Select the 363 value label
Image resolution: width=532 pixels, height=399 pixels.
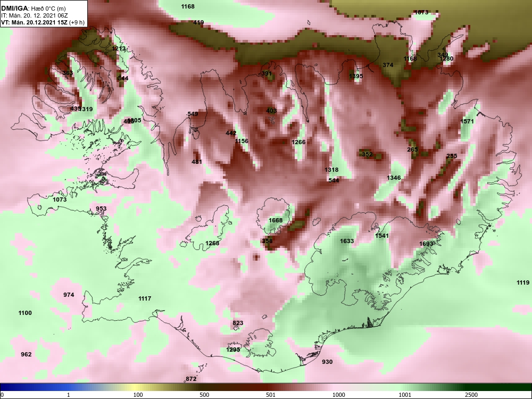[68, 73]
